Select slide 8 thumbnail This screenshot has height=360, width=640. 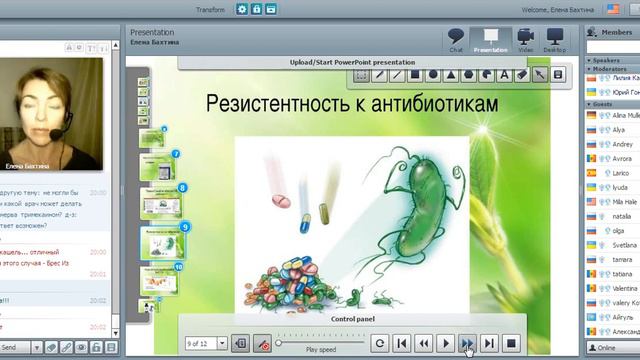coord(161,204)
